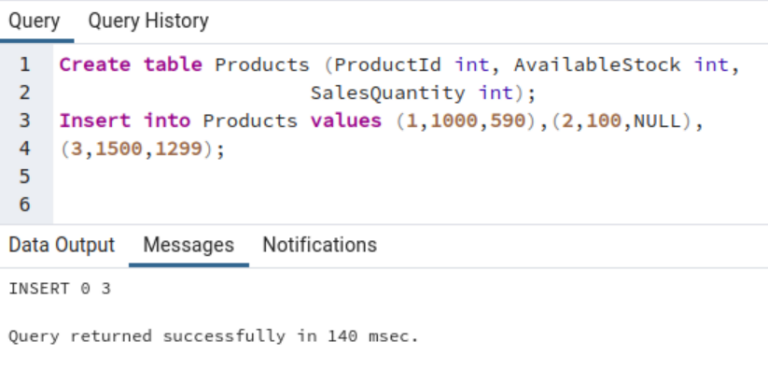
Task: Click the SalesQuantity column name
Action: 388,93
